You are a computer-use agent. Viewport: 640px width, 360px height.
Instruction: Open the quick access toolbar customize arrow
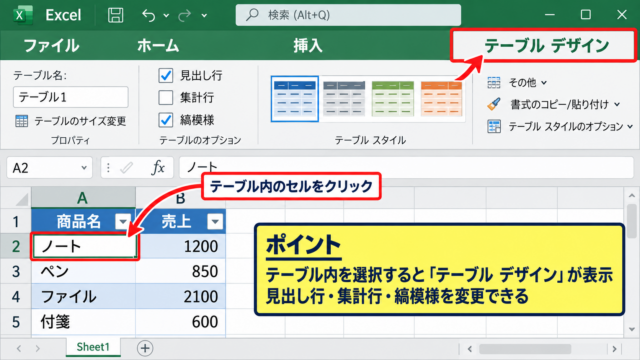tap(204, 16)
